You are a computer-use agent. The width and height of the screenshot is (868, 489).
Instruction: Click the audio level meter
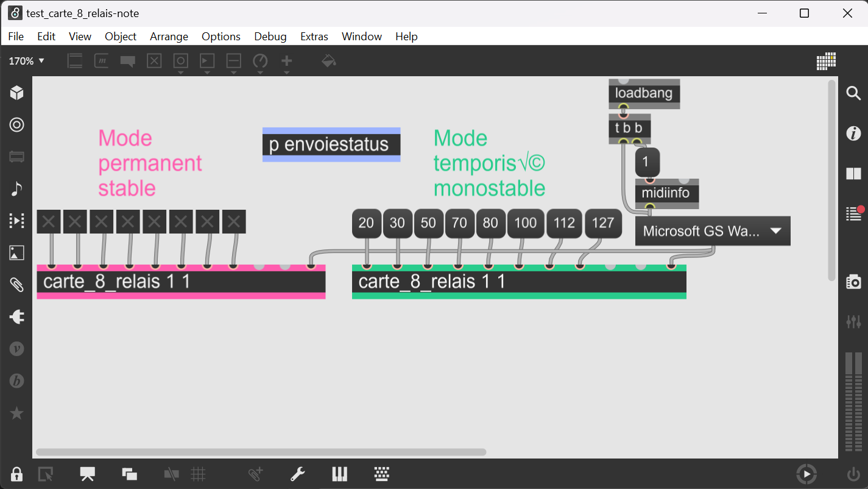point(853,403)
